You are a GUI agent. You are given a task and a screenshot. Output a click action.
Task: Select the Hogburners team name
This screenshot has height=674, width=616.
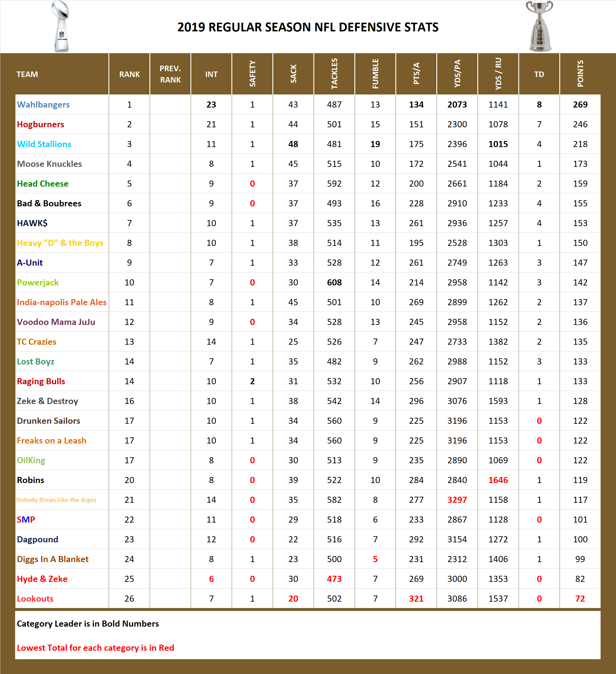[41, 124]
